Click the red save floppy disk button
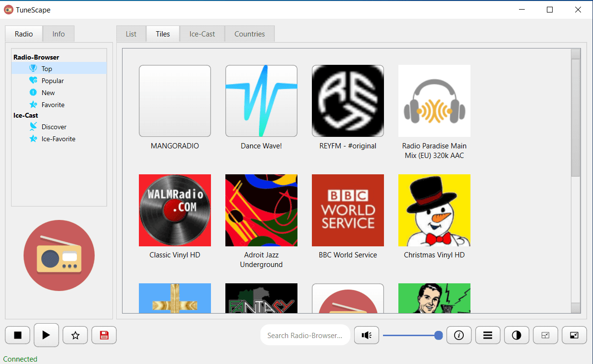Viewport: 593px width, 364px height. point(104,335)
